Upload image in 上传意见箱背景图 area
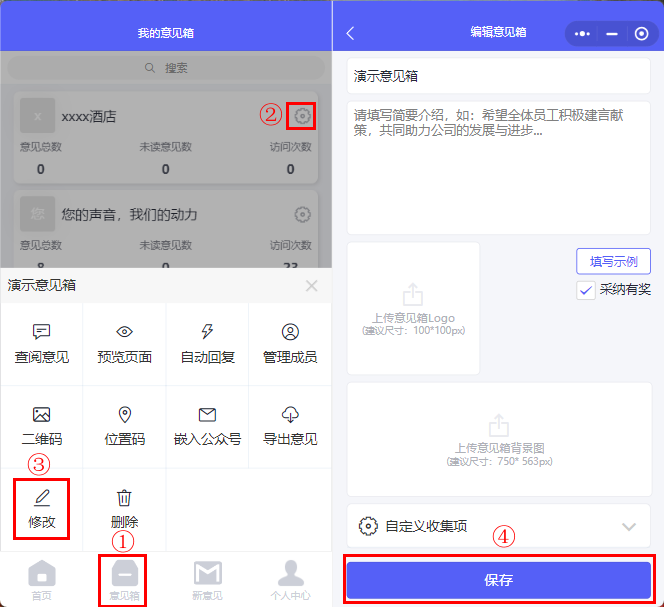This screenshot has height=607, width=664. [499, 439]
